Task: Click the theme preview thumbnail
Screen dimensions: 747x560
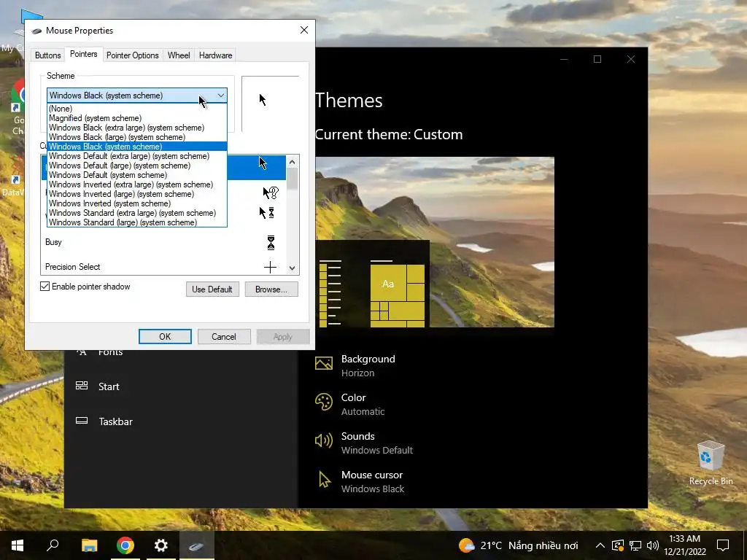Action: [435, 242]
